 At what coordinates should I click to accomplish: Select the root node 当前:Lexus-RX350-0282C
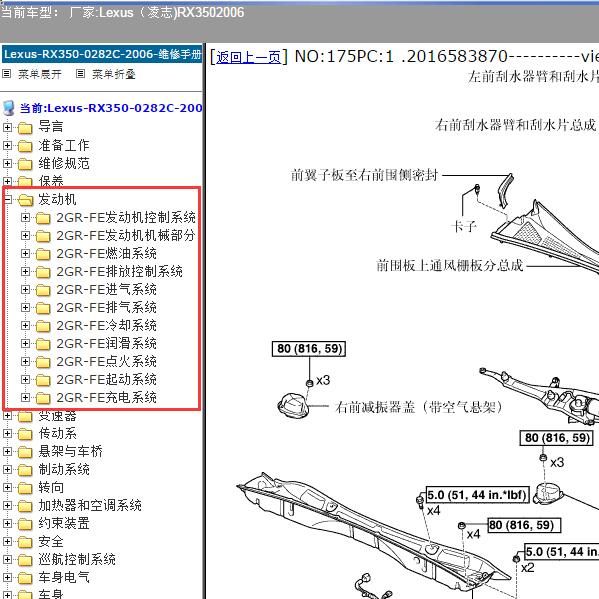coord(111,108)
